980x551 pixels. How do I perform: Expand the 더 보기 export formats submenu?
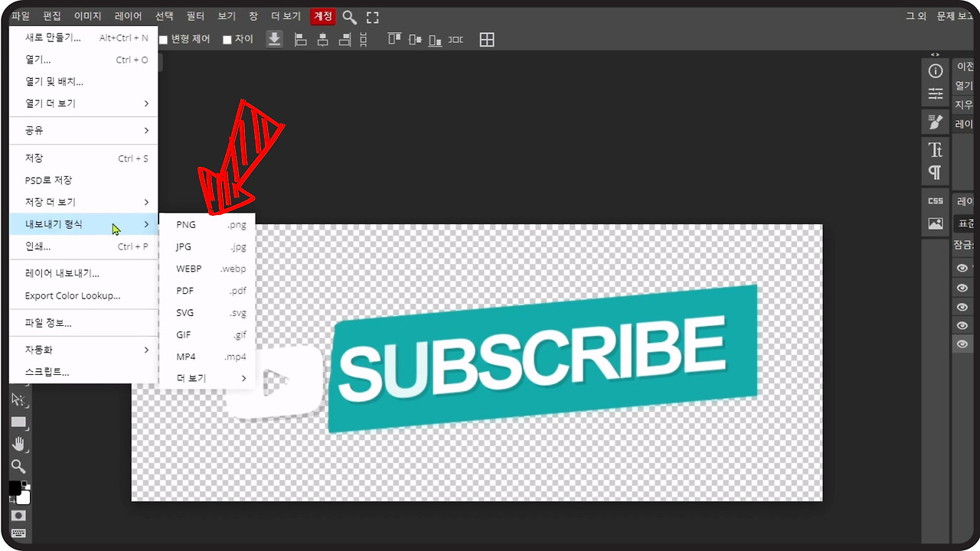pyautogui.click(x=211, y=378)
